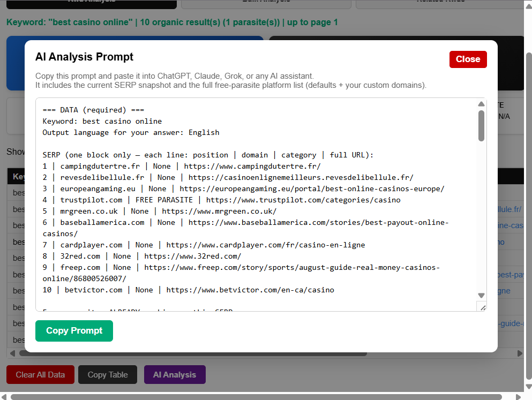Click the trustpilot.com FREE PARASITE line
The height and width of the screenshot is (400, 532).
click(222, 200)
